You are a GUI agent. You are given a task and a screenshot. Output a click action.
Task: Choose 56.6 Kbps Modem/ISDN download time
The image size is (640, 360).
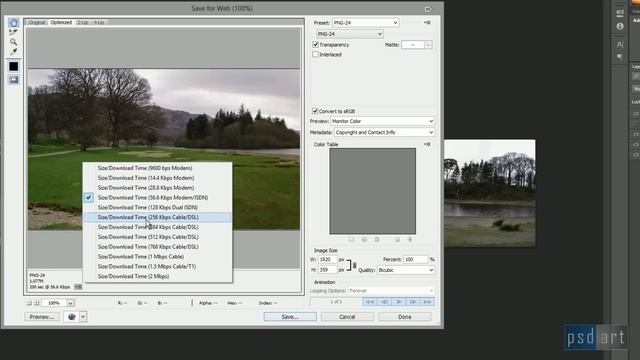pyautogui.click(x=158, y=198)
